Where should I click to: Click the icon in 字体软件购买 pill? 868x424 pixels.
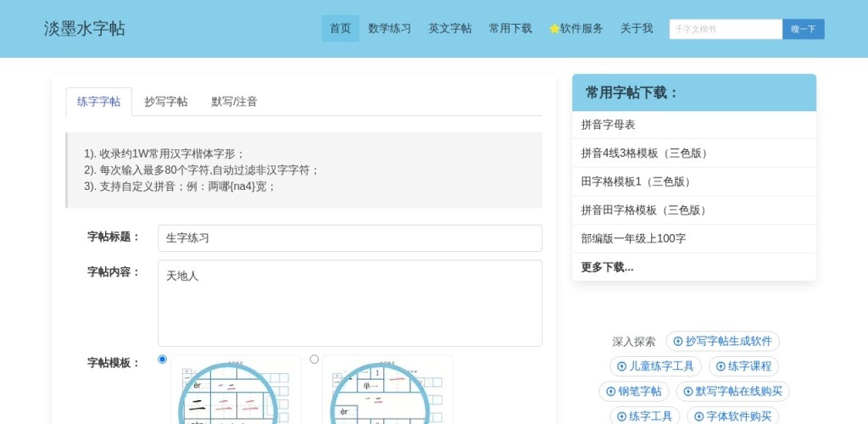[699, 416]
